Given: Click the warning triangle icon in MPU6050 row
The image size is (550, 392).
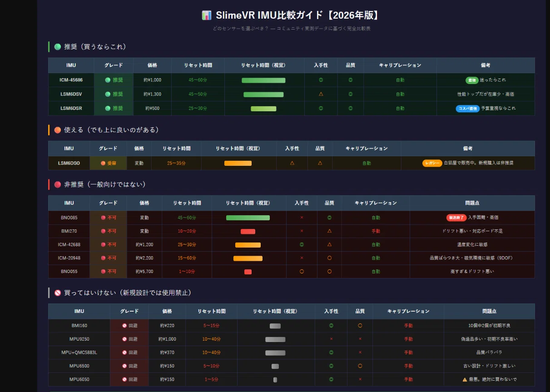Looking at the screenshot, I should click(465, 379).
